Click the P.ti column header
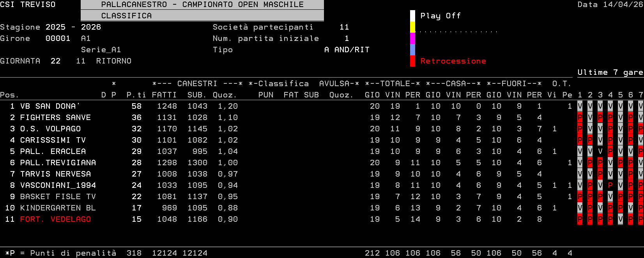644x258 pixels. coord(136,95)
